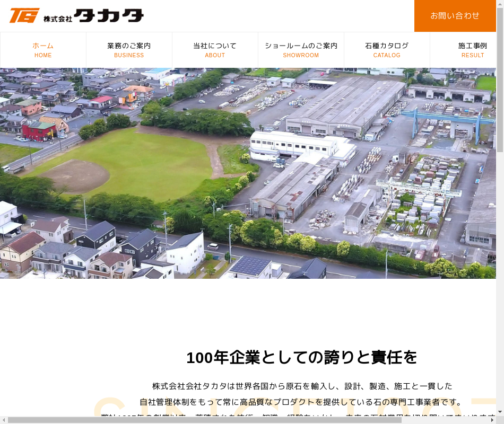This screenshot has width=504, height=424.
Task: Select 当社について ABOUT in navigation
Action: [x=215, y=50]
